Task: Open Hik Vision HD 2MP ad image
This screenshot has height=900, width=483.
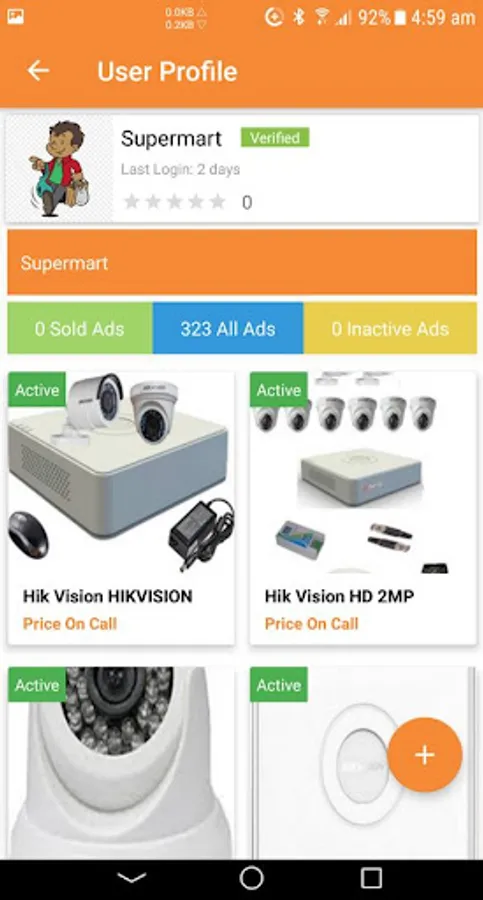Action: click(x=363, y=473)
